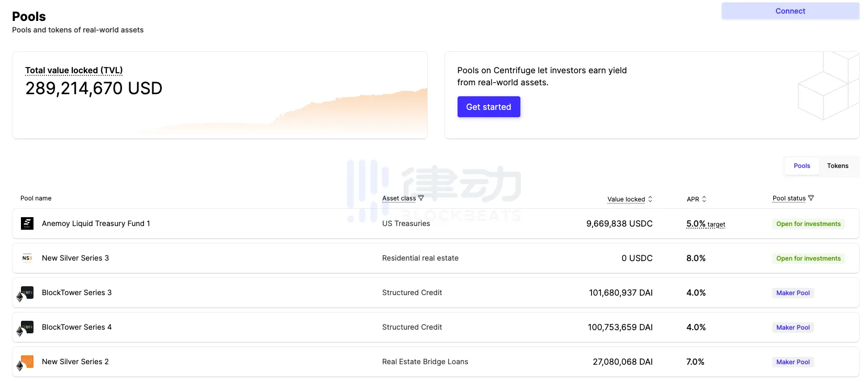Click Open for investments badge on Anemoy row
Screen dimensions: 868x382
coord(808,224)
